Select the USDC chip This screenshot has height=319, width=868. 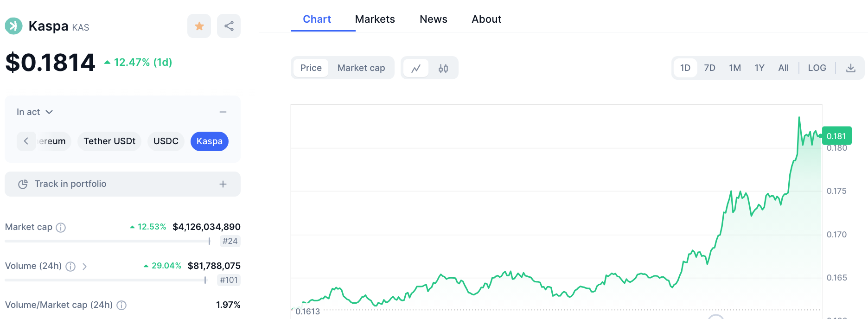point(166,141)
